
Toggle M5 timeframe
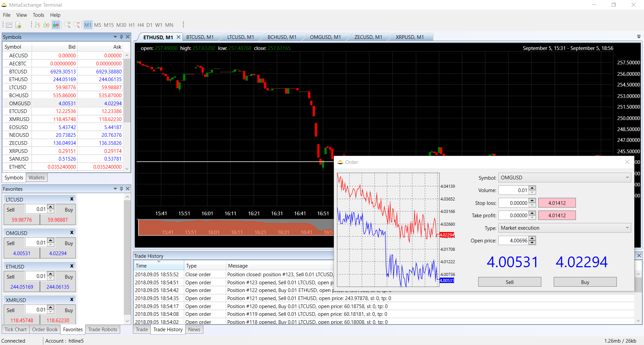(98, 25)
